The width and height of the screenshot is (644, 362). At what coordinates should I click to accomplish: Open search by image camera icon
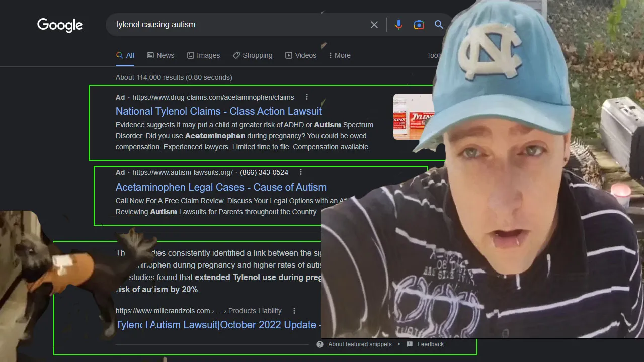pos(419,25)
